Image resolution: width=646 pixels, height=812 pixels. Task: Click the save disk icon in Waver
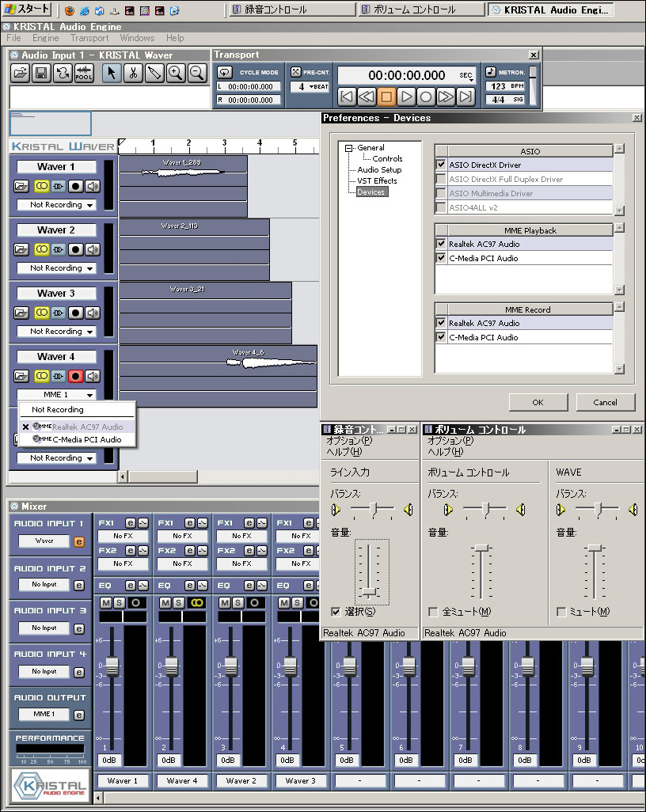[x=41, y=73]
